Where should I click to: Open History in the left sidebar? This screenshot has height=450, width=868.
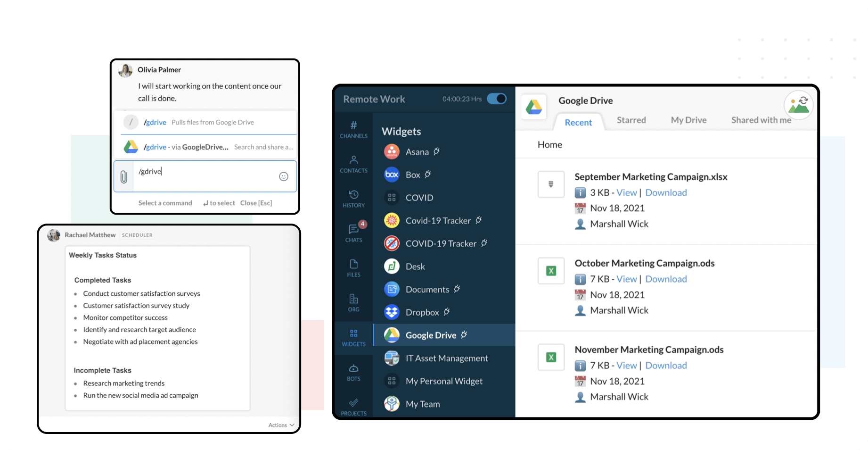coord(353,199)
